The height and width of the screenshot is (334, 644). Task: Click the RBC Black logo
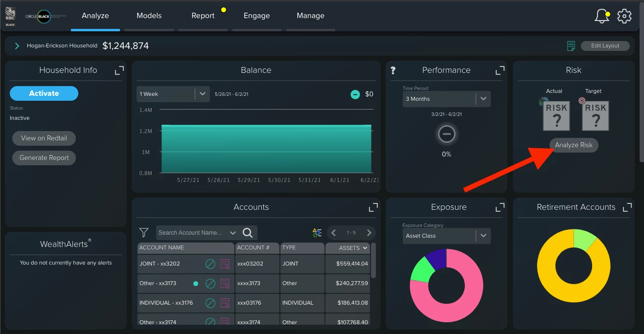tap(10, 16)
